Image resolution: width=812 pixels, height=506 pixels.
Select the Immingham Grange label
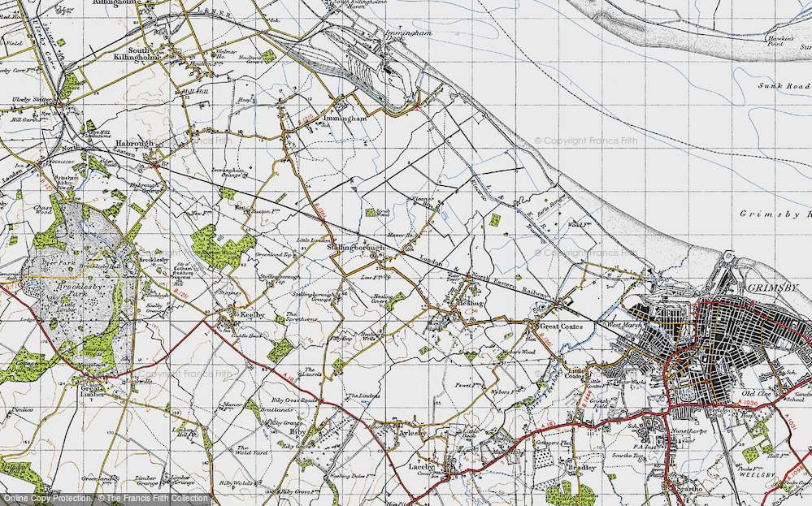point(228,172)
